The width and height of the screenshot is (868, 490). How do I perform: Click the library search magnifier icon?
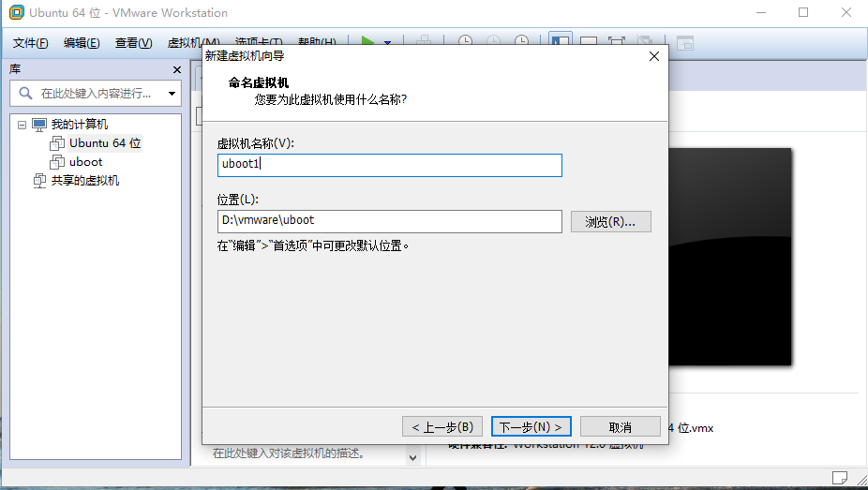[25, 93]
